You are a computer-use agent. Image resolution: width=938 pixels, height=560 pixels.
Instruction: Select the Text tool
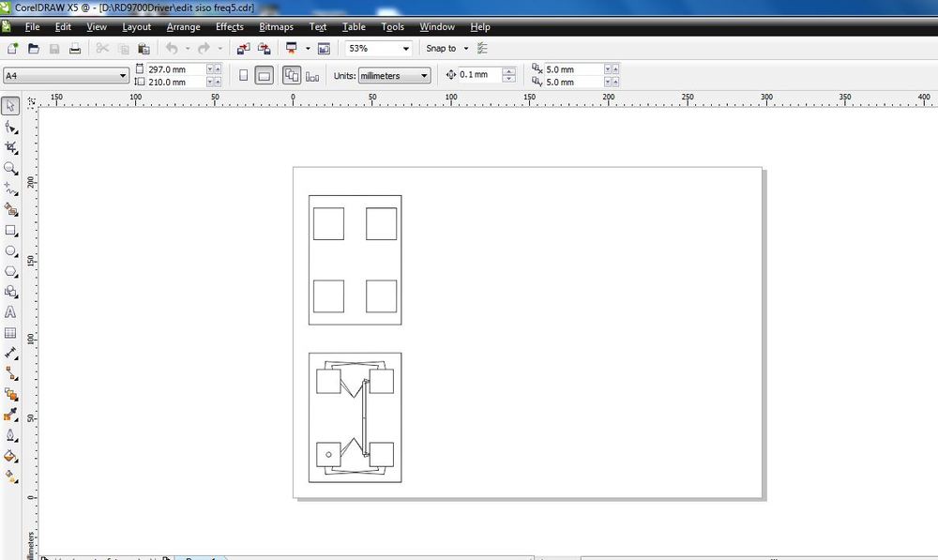pyautogui.click(x=10, y=312)
